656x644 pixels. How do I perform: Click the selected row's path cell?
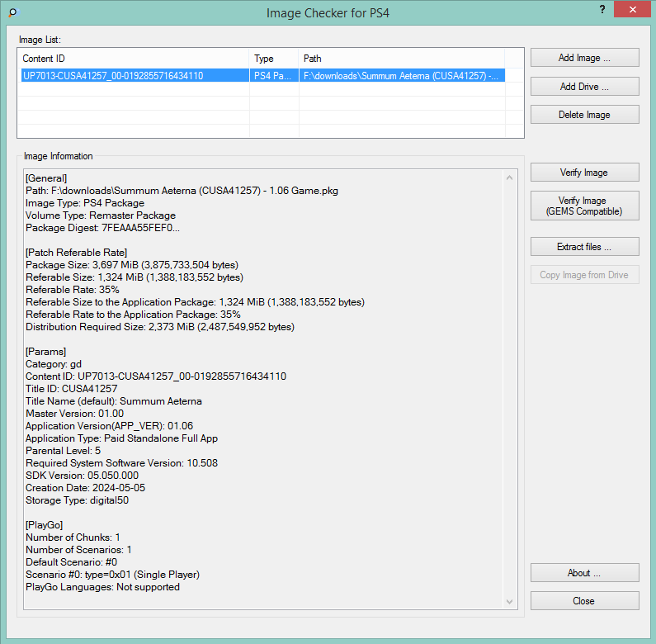tap(401, 76)
